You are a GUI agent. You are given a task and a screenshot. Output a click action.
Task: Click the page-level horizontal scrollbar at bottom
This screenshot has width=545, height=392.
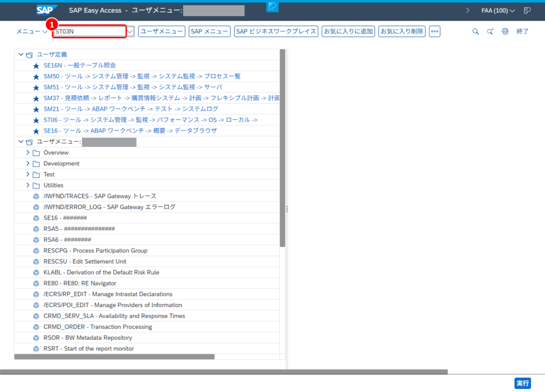point(224,372)
